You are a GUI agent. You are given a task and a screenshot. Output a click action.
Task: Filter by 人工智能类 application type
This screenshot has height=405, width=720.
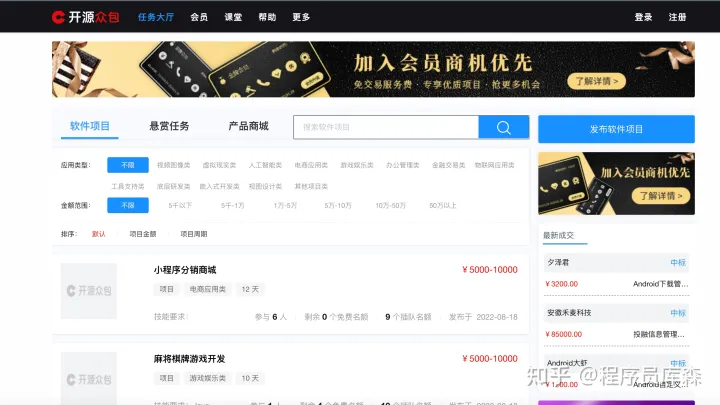click(x=265, y=165)
